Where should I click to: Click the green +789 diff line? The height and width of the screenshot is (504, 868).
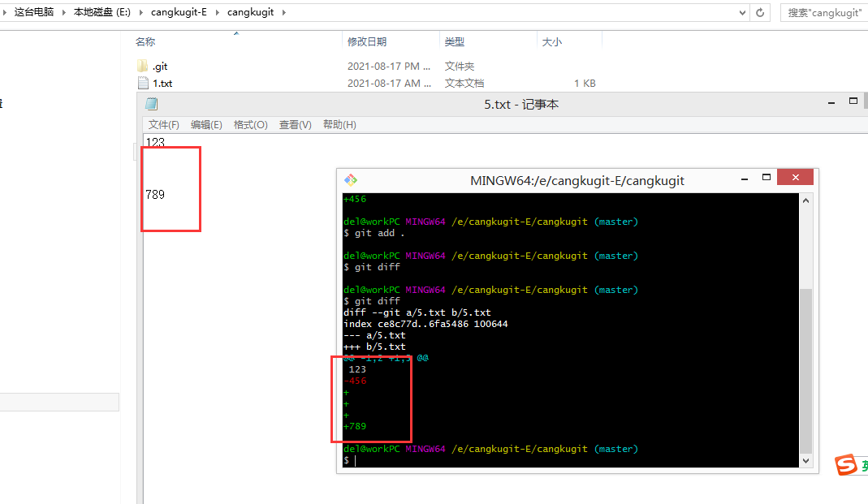[x=355, y=426]
